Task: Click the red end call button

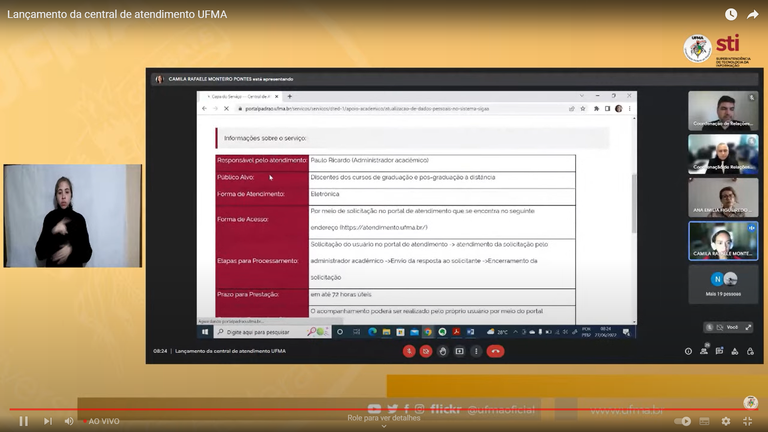Action: 495,351
